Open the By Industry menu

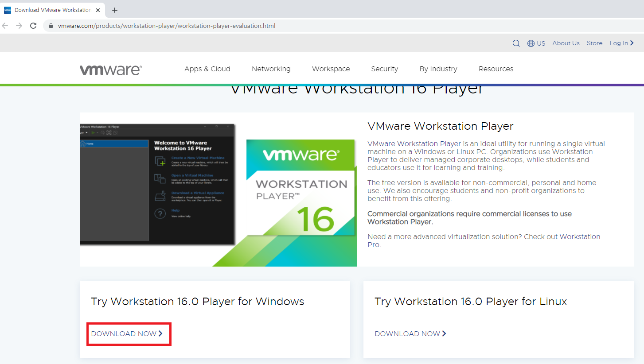coord(438,69)
